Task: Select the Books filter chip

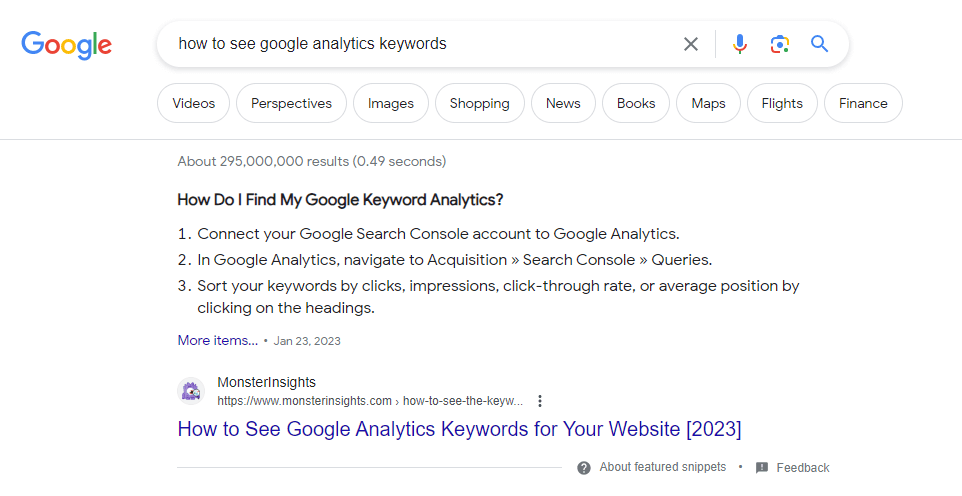Action: pos(636,103)
